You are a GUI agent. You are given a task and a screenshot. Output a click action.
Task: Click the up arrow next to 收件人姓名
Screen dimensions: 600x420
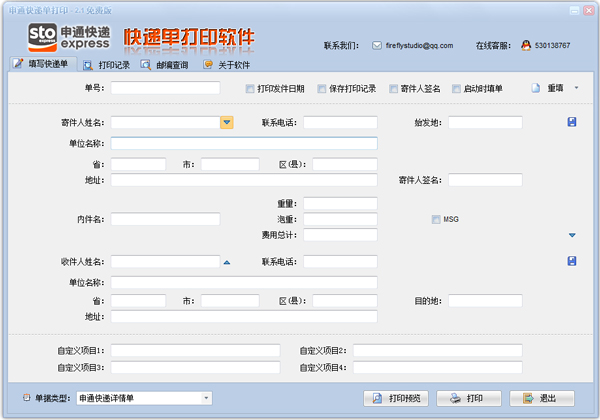pos(227,262)
